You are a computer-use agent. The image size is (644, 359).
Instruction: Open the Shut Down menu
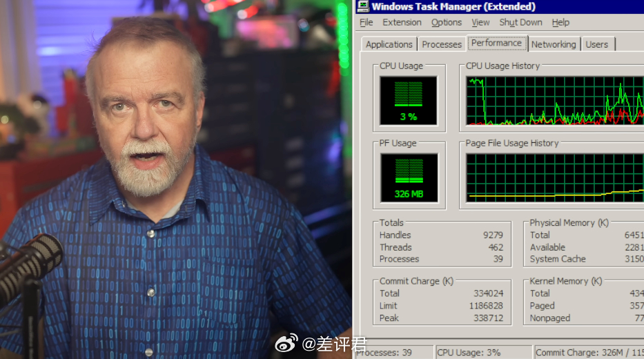point(520,22)
